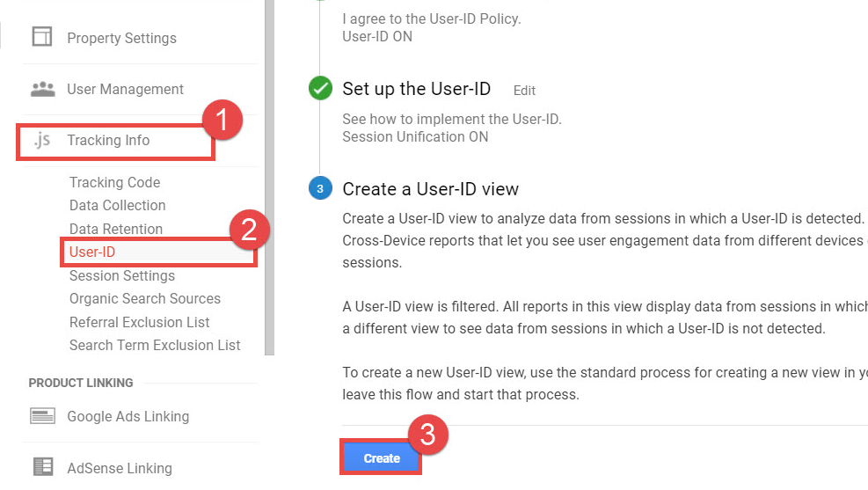Select Tracking Code submenu item

click(x=114, y=182)
